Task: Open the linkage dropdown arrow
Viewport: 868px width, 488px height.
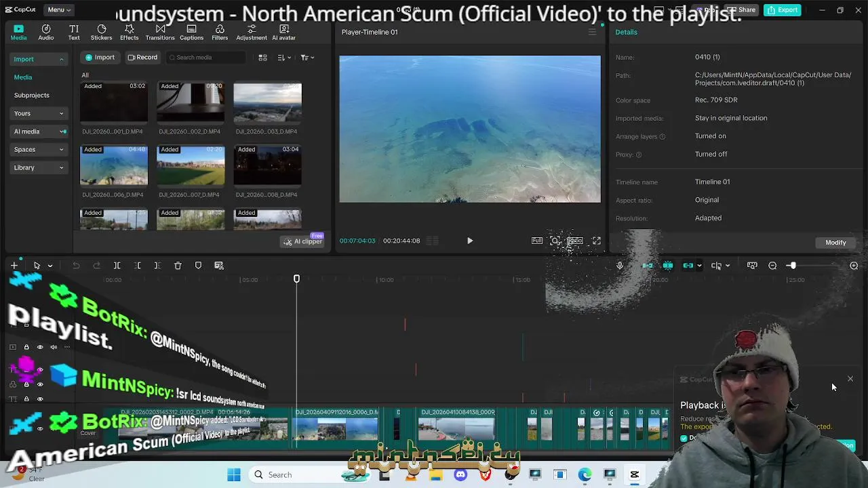Action: pyautogui.click(x=699, y=266)
